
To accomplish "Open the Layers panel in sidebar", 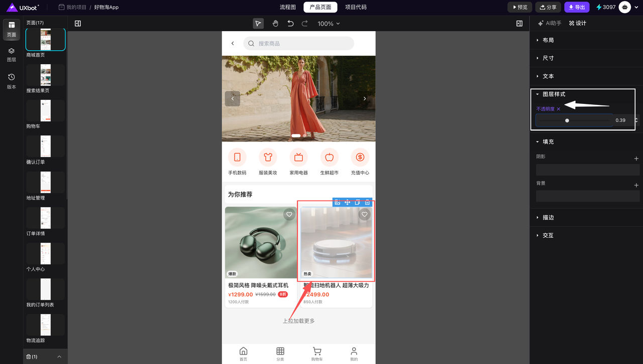I will click(12, 54).
